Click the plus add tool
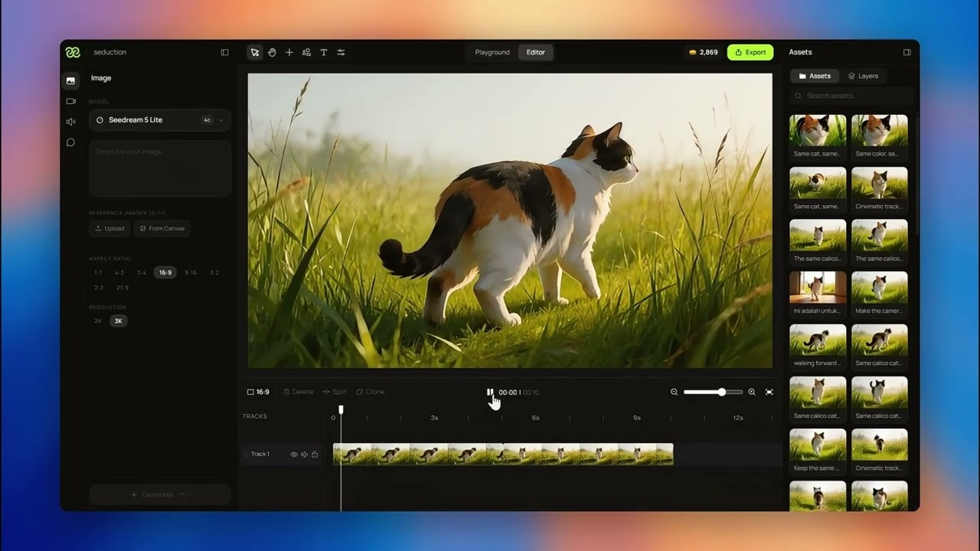Image resolution: width=980 pixels, height=551 pixels. click(x=289, y=52)
